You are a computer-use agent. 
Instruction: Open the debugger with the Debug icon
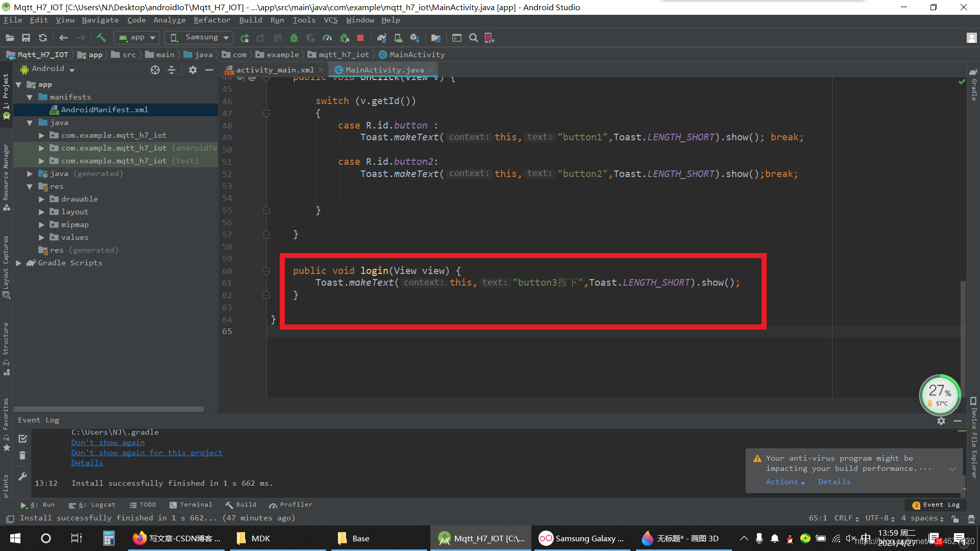coord(293,37)
